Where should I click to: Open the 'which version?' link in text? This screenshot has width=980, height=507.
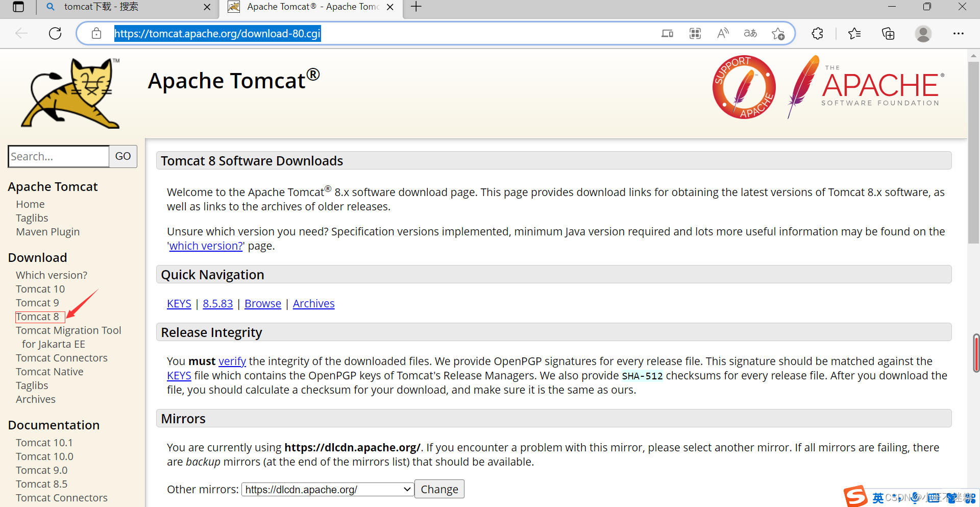206,246
